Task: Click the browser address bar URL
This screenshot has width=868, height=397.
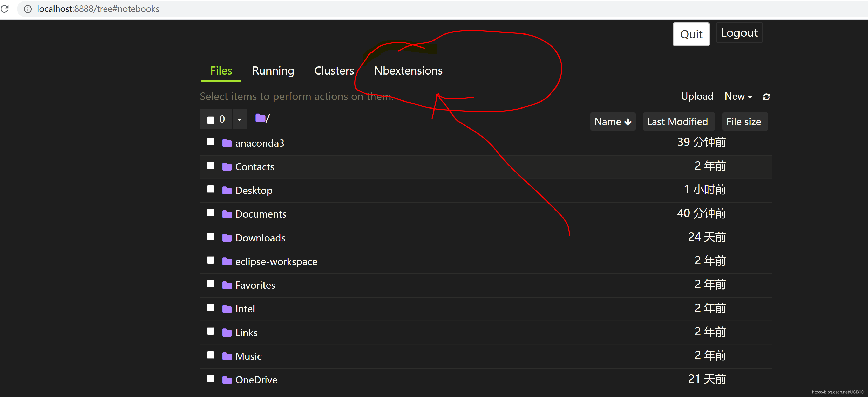Action: click(98, 9)
